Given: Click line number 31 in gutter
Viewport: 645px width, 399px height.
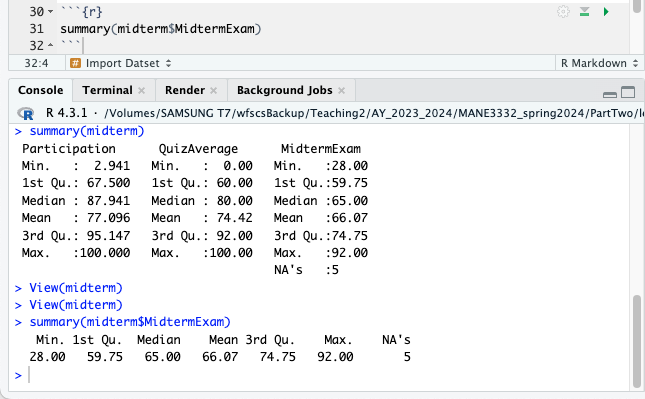Looking at the screenshot, I should tap(36, 29).
